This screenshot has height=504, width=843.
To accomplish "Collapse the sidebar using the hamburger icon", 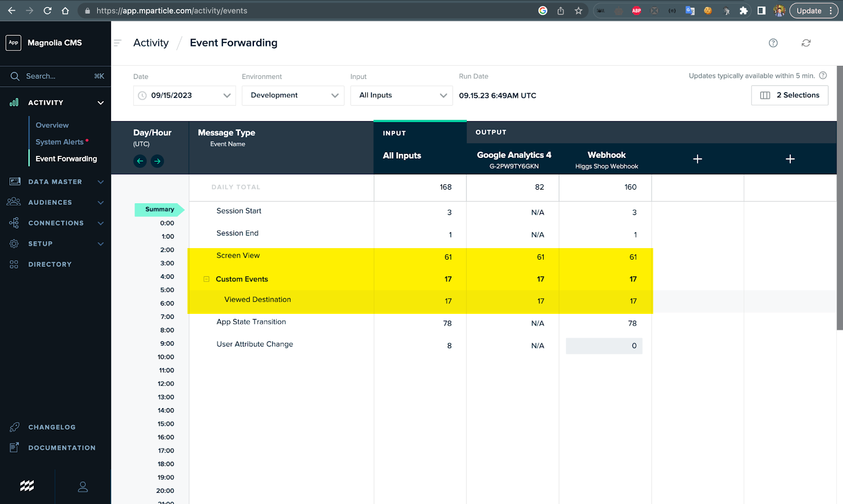I will pyautogui.click(x=117, y=43).
